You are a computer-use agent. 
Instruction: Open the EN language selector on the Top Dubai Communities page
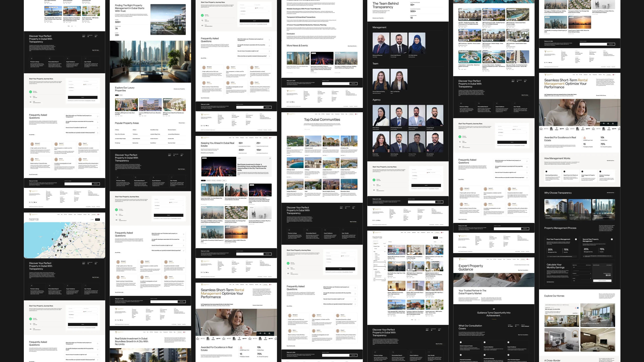pos(357,114)
